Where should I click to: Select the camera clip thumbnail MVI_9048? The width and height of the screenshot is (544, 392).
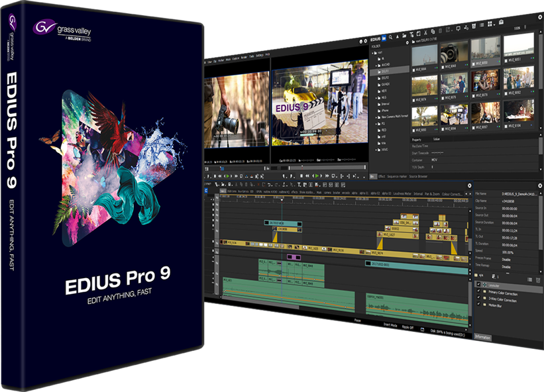click(x=454, y=53)
